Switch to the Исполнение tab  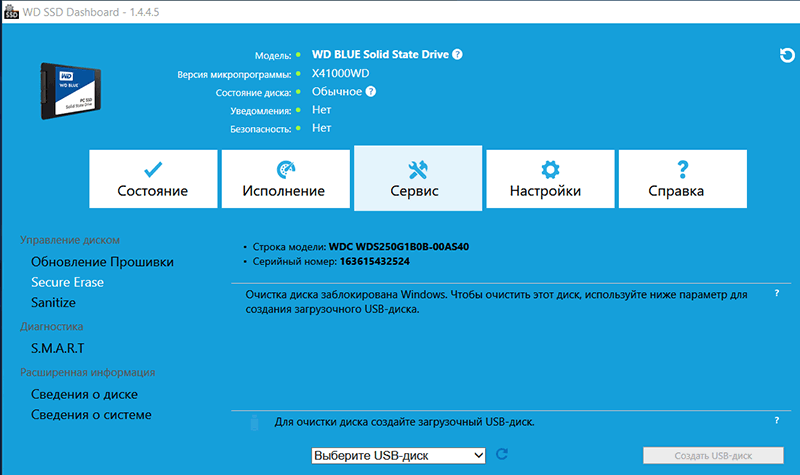pyautogui.click(x=286, y=179)
